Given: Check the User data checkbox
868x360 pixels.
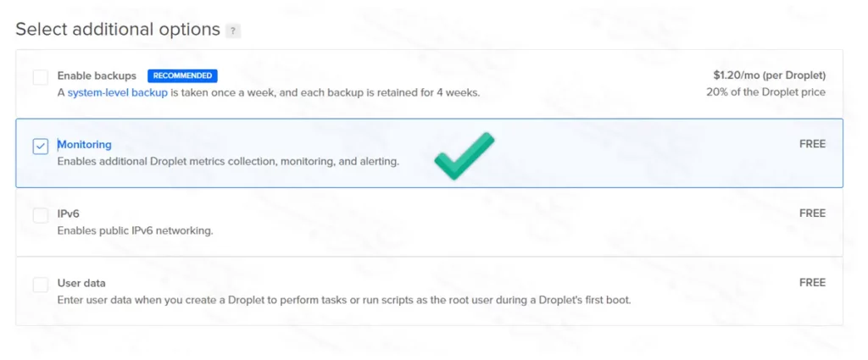Looking at the screenshot, I should pos(41,285).
